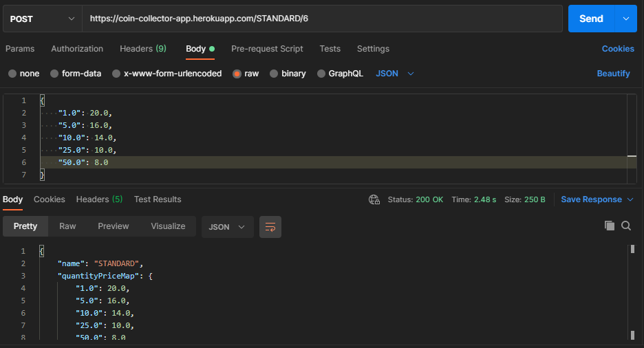Click response line "25.0": 10.0
The image size is (644, 348).
point(105,325)
